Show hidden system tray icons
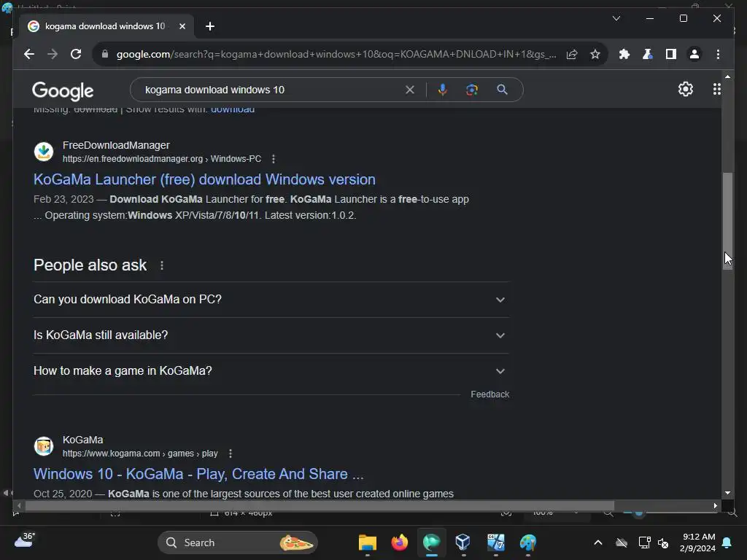 point(598,542)
